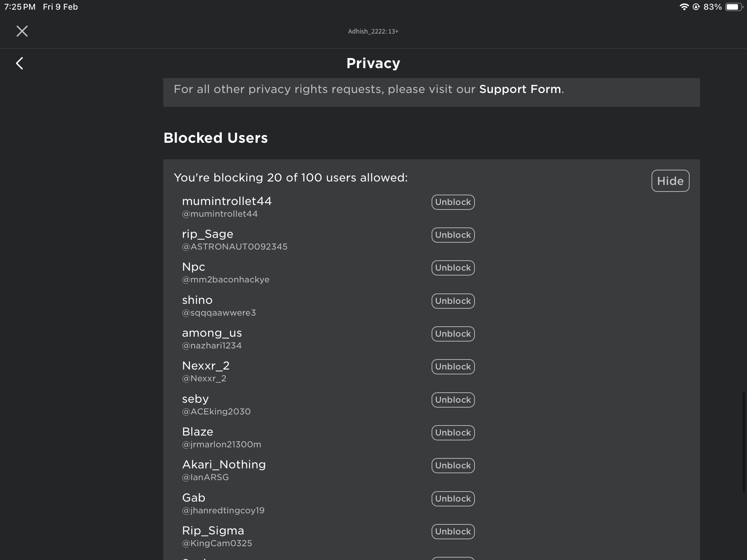Unblock Rip_Sigma
The height and width of the screenshot is (560, 747).
pyautogui.click(x=453, y=532)
